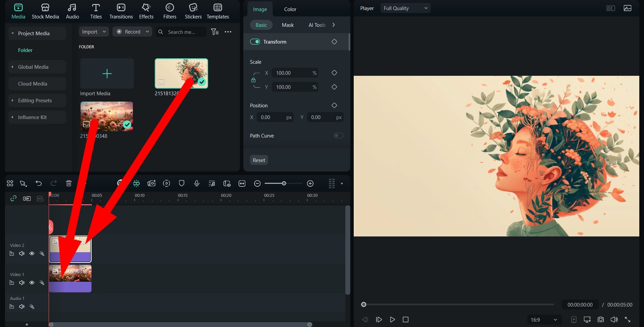Open the timeline selection tool
This screenshot has width=644, height=327.
click(23, 183)
